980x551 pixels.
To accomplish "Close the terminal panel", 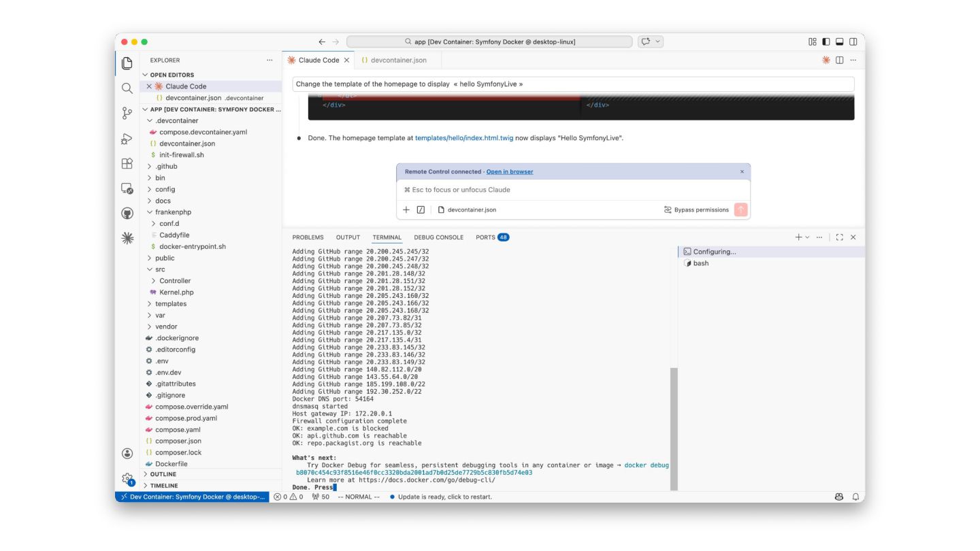I will tap(853, 237).
